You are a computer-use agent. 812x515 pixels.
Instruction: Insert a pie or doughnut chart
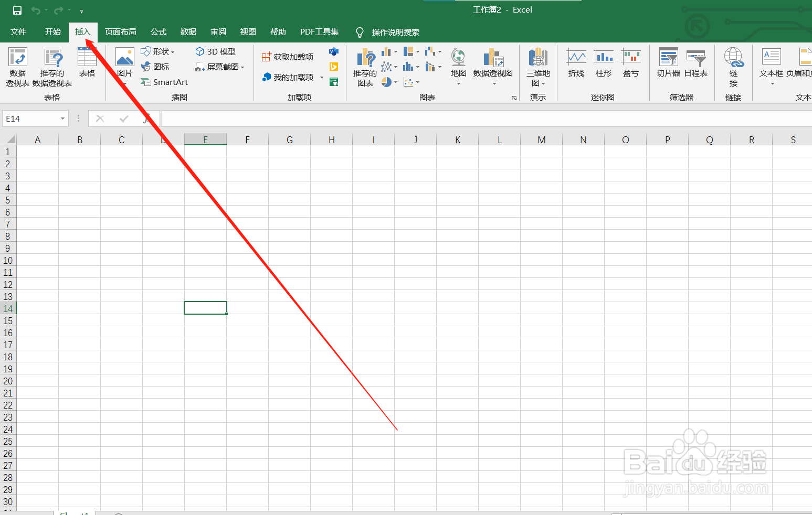[386, 82]
